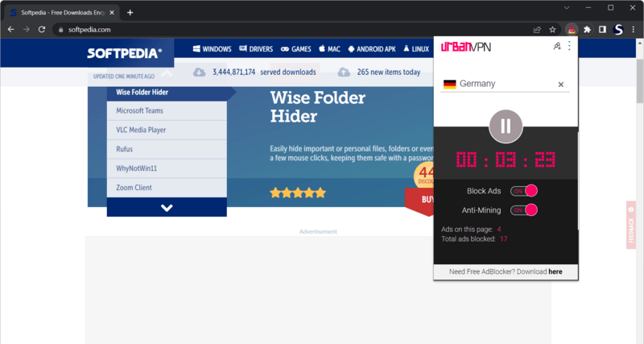Open the Chrome profile avatar
The width and height of the screenshot is (644, 344).
[x=618, y=30]
